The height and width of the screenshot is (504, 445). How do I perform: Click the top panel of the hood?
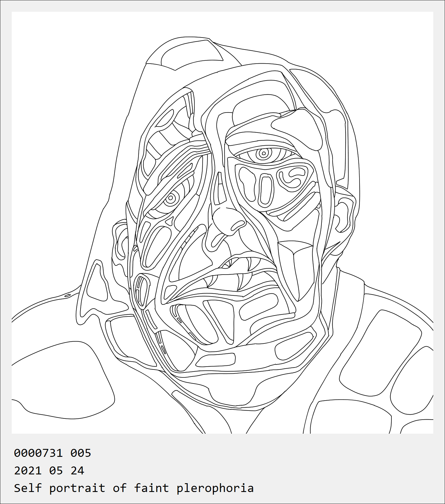coord(192,54)
